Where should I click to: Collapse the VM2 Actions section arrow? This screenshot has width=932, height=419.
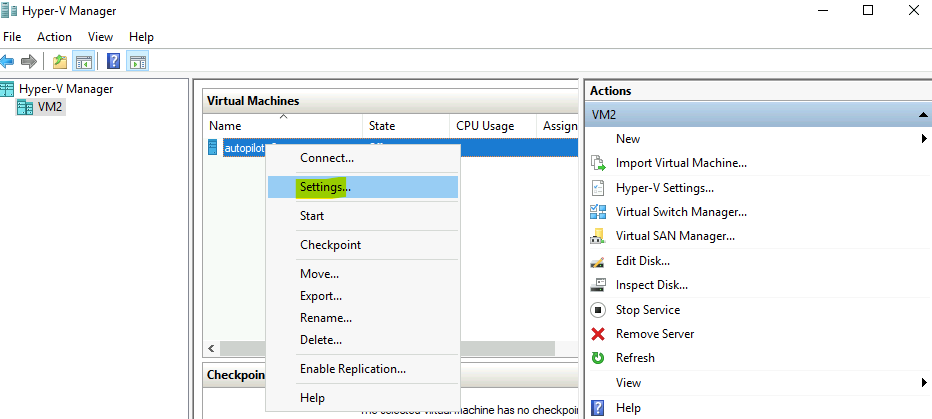click(922, 115)
